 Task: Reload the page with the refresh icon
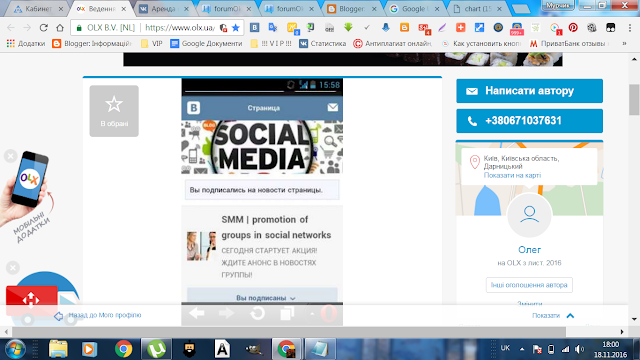[x=43, y=28]
